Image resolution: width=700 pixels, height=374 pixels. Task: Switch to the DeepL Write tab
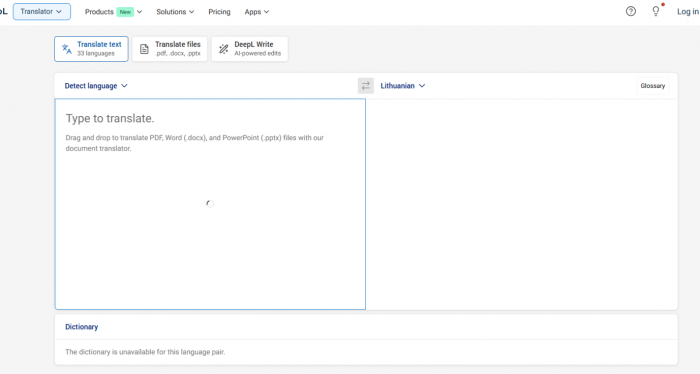[250, 49]
